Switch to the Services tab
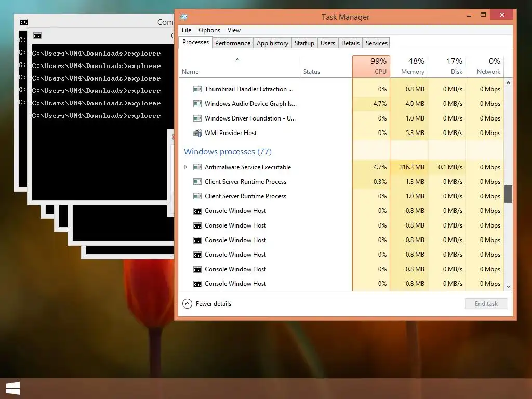The image size is (532, 399). (376, 43)
